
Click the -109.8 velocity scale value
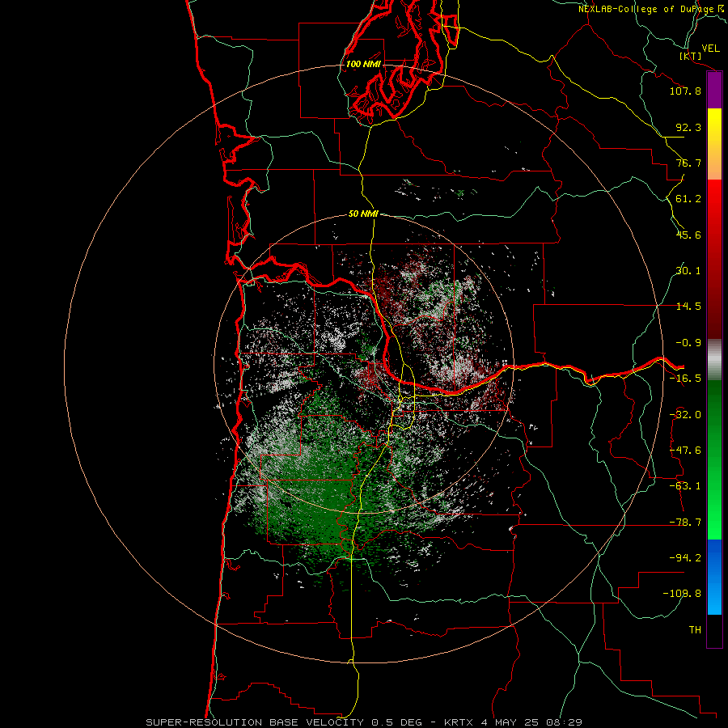682,594
